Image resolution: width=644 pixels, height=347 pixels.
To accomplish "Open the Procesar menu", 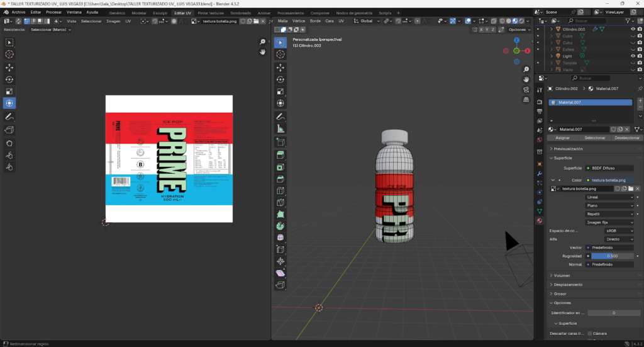I will [54, 13].
